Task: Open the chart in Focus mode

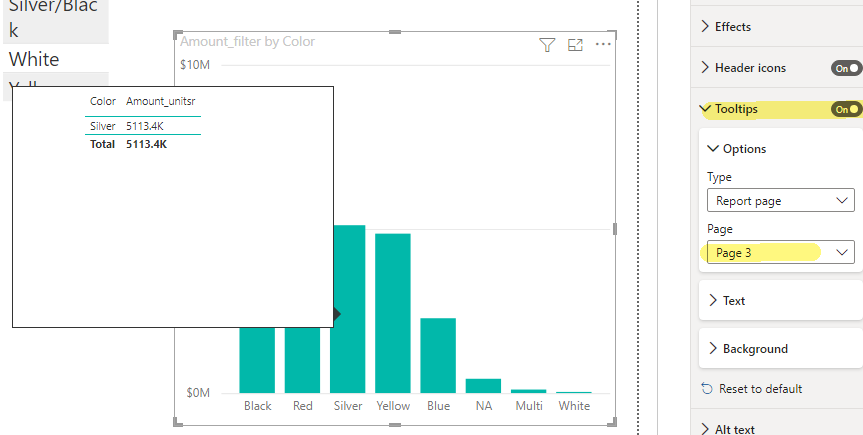Action: 575,45
